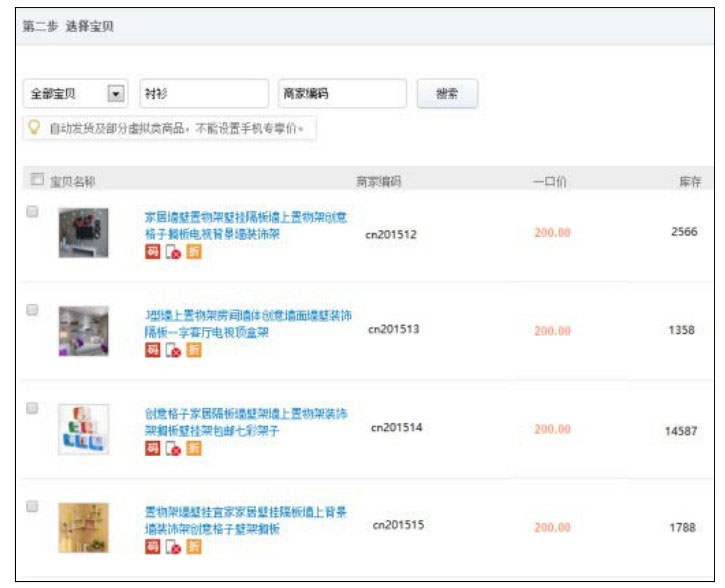Click the 200.00 price in cn201512 row
Viewport: 725px width, 588px height.
point(553,233)
